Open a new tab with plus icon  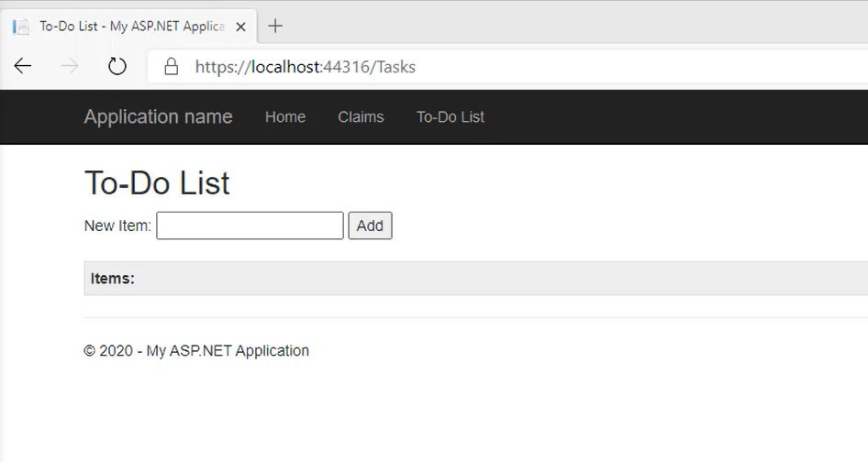[x=275, y=26]
